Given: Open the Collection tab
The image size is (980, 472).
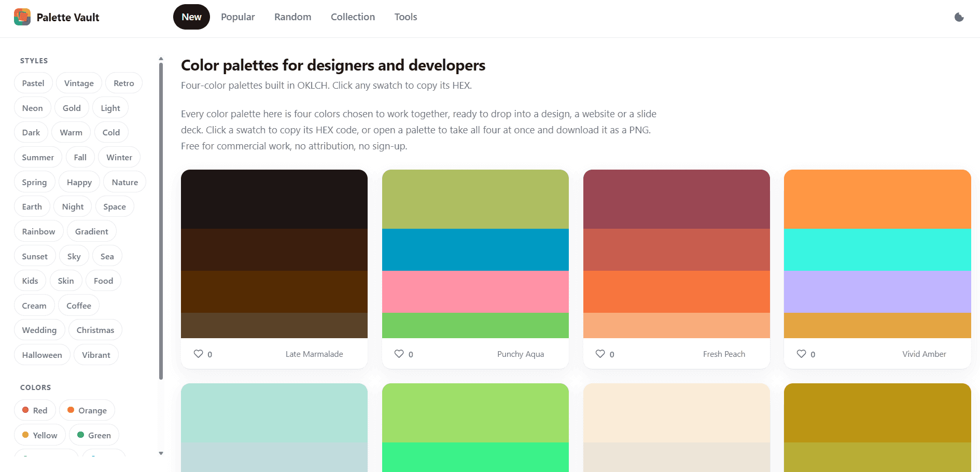Looking at the screenshot, I should click(353, 17).
